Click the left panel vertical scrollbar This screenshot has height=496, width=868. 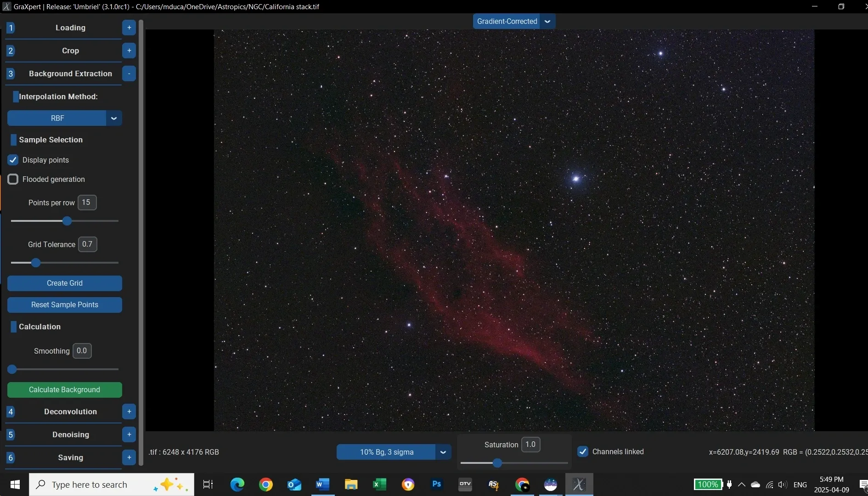141,242
